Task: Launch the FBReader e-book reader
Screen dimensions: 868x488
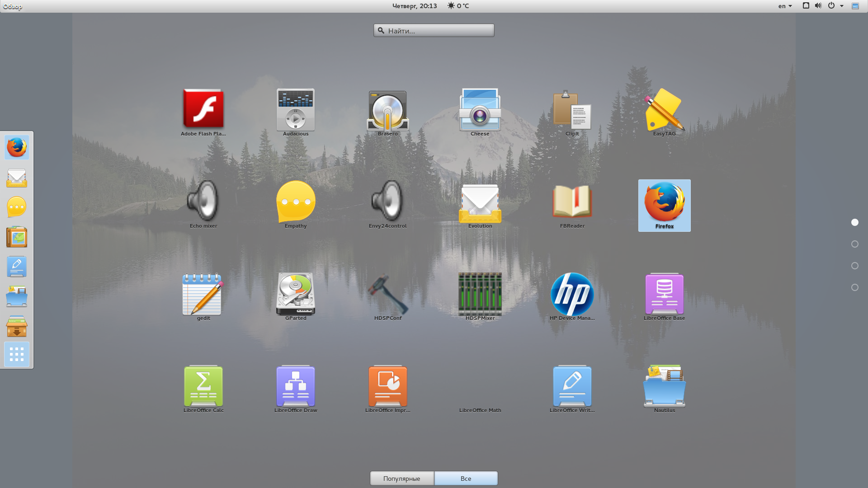Action: (x=572, y=202)
